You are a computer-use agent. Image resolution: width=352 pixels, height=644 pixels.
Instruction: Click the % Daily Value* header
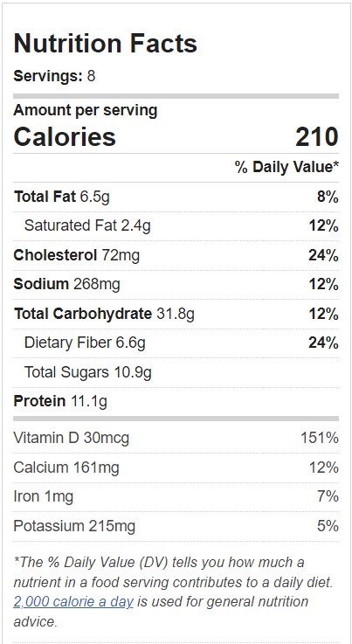point(286,167)
